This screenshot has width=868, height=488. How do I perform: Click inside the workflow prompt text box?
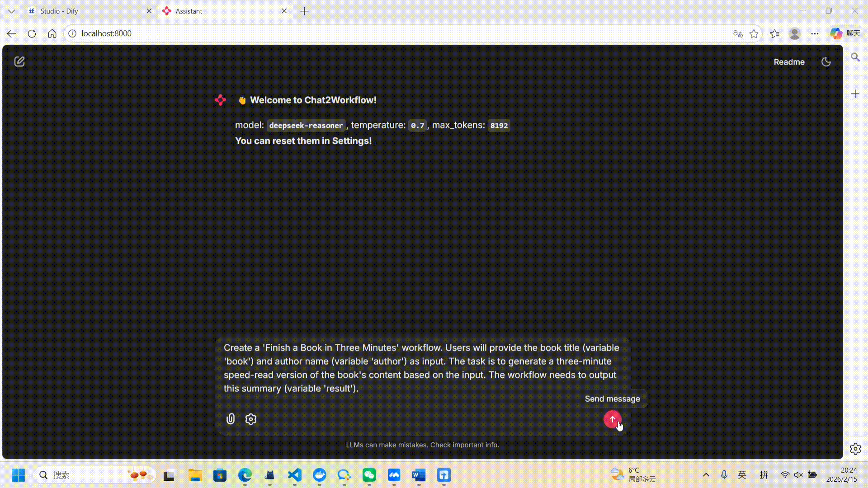[x=422, y=368]
